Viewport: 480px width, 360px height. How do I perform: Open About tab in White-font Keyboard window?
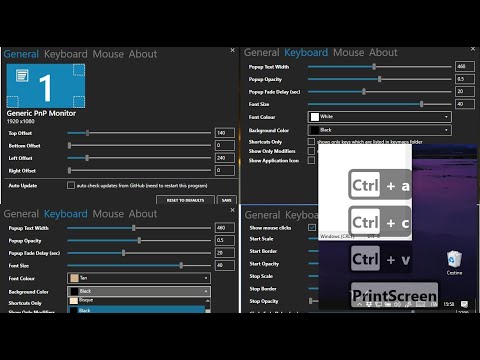(383, 52)
